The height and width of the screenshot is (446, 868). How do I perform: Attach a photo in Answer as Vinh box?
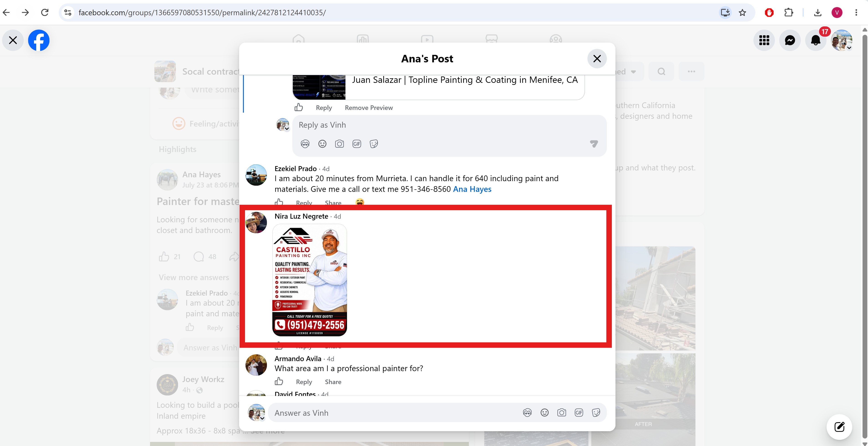coord(562,413)
